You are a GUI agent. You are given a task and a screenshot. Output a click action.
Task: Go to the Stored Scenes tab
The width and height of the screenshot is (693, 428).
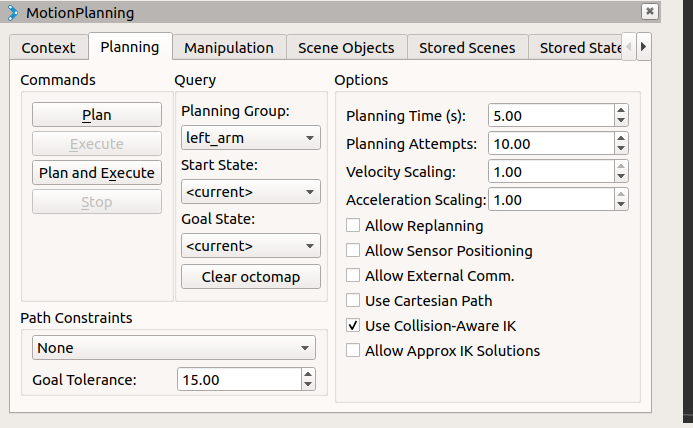coord(467,47)
